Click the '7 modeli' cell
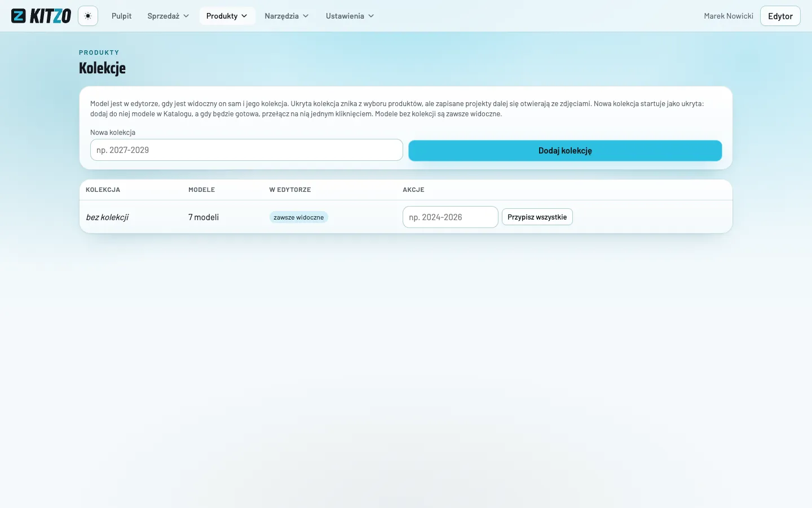Image resolution: width=812 pixels, height=508 pixels. (204, 217)
